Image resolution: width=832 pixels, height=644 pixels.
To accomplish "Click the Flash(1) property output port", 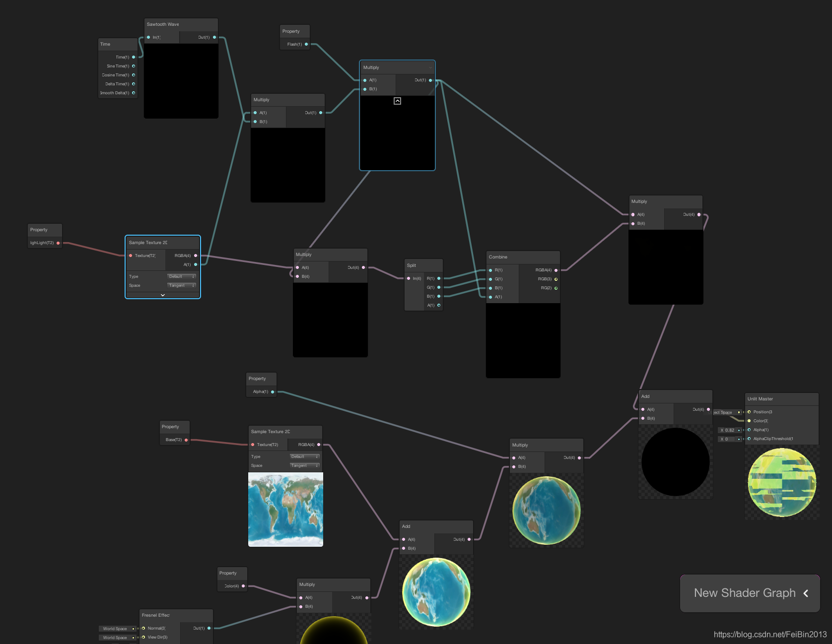I will tap(306, 44).
